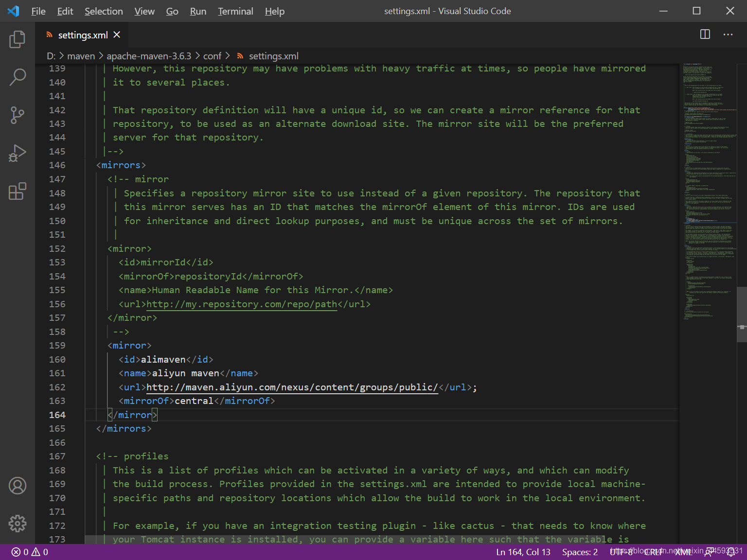Click line number 162
The height and width of the screenshot is (560, 747).
tap(57, 387)
